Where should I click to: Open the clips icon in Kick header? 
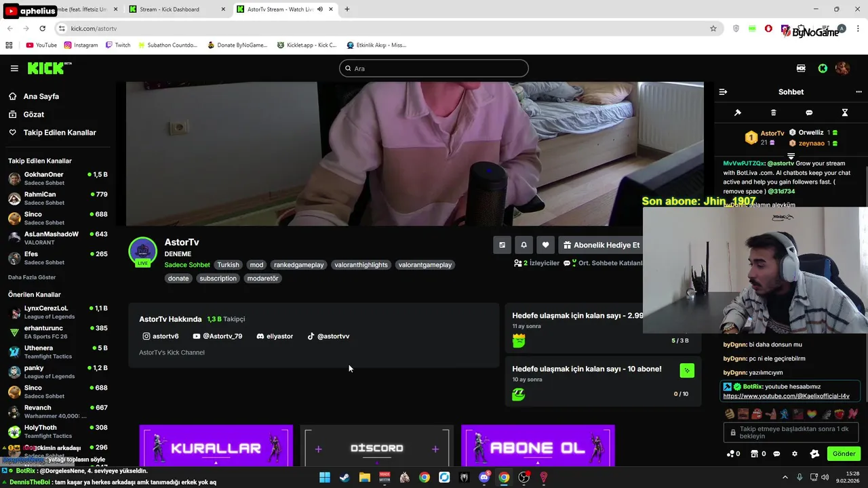coord(801,68)
